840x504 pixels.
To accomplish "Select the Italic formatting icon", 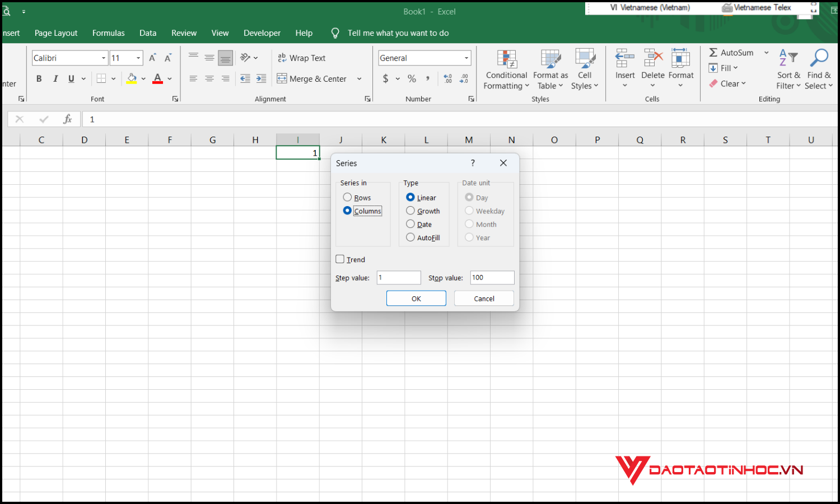I will click(55, 78).
